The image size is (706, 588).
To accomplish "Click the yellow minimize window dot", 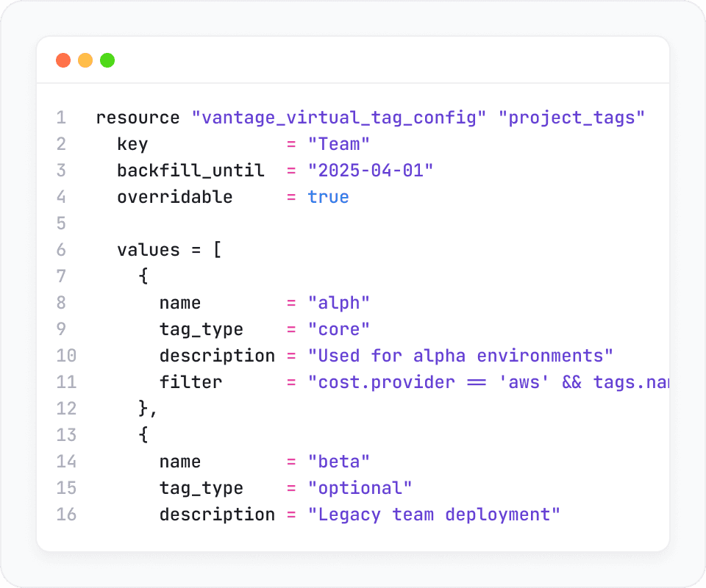I will [x=85, y=60].
